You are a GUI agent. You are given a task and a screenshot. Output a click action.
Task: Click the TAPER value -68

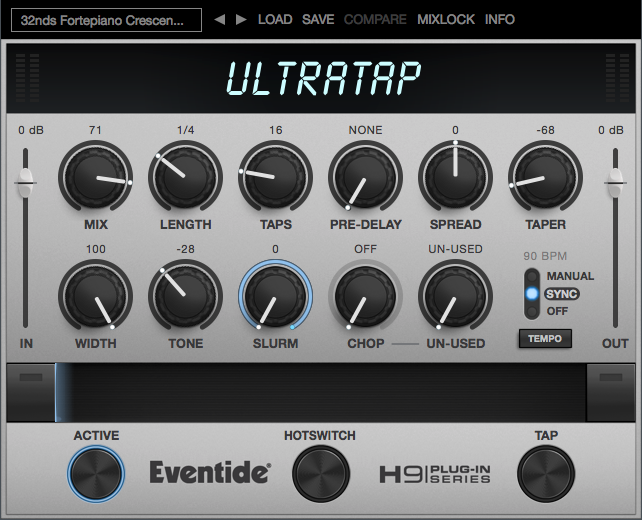[545, 130]
